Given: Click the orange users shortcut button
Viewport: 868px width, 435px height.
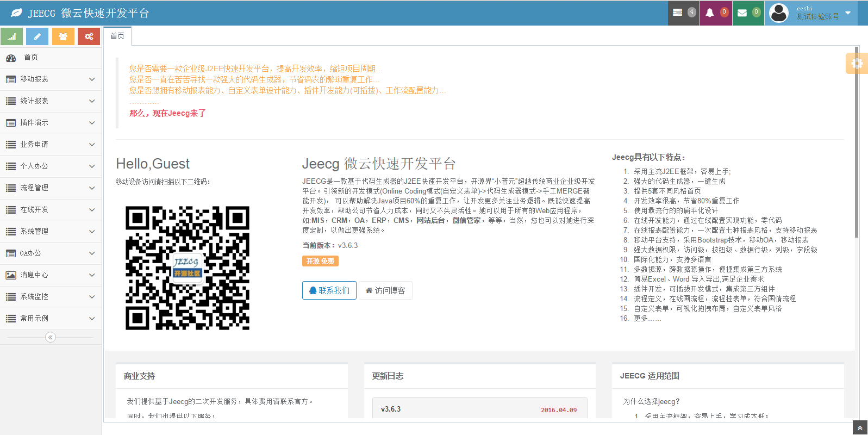Looking at the screenshot, I should (63, 36).
